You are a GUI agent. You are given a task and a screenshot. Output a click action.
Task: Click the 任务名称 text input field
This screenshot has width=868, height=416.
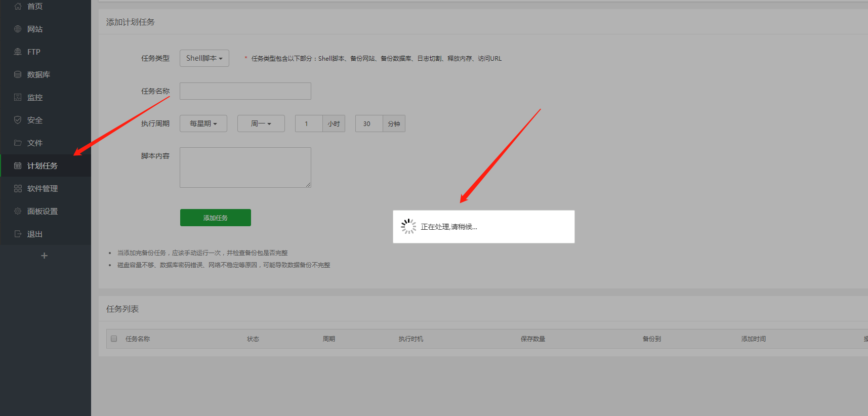pos(245,91)
